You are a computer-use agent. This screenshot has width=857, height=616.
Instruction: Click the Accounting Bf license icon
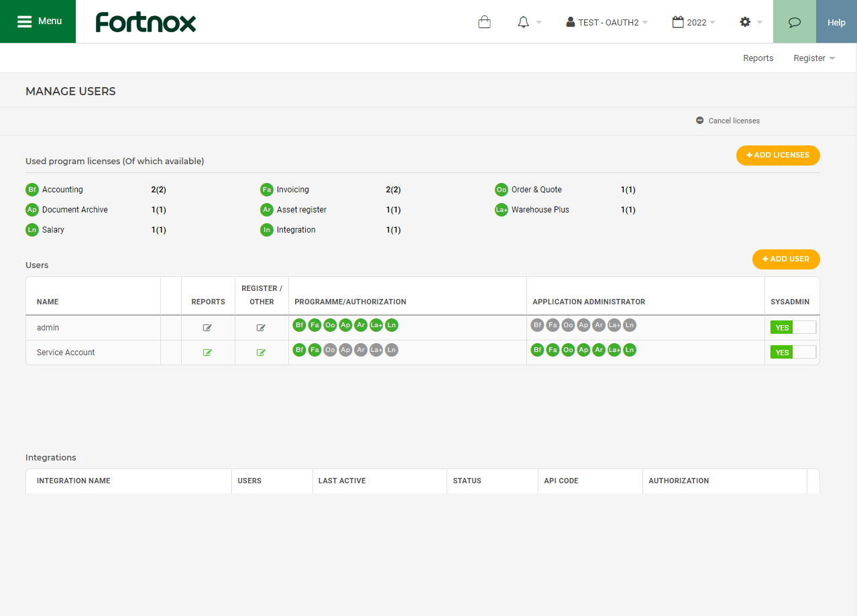point(32,190)
